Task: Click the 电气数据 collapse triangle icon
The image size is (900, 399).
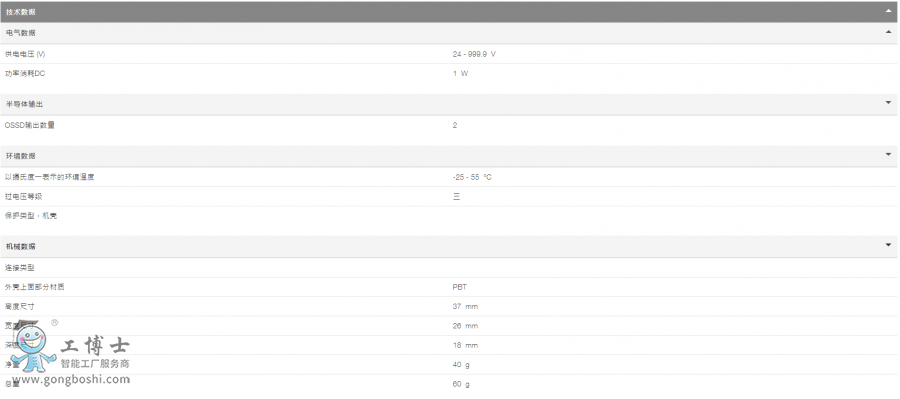Action: coord(888,33)
